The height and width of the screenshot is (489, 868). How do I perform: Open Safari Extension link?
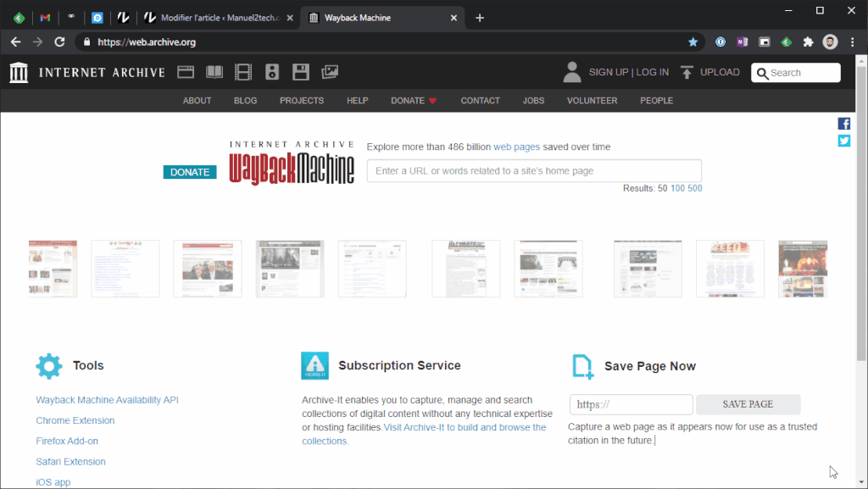[71, 461]
